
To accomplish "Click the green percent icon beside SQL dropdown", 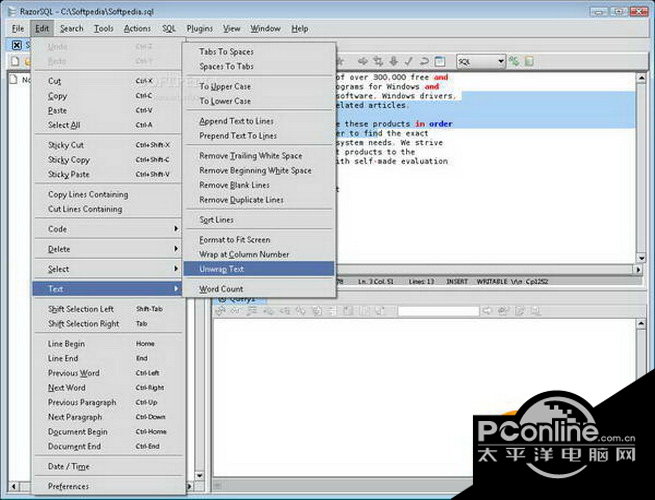I will coord(515,61).
